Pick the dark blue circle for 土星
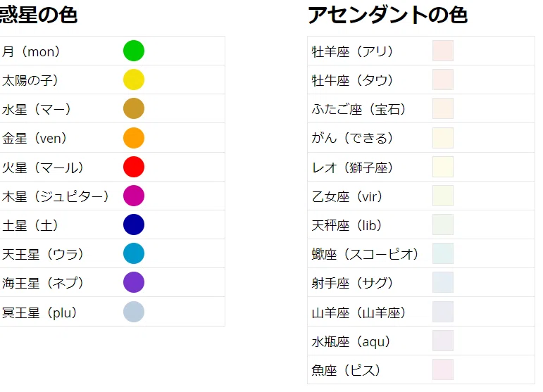 click(x=134, y=225)
